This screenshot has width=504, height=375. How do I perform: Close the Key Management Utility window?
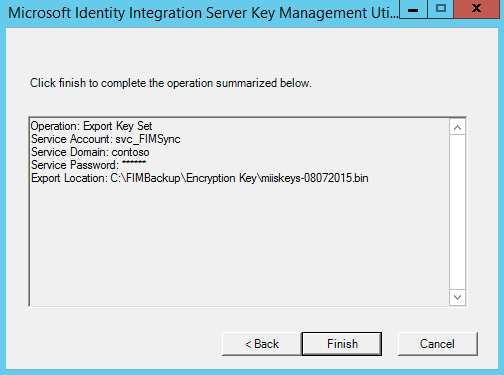pos(477,9)
